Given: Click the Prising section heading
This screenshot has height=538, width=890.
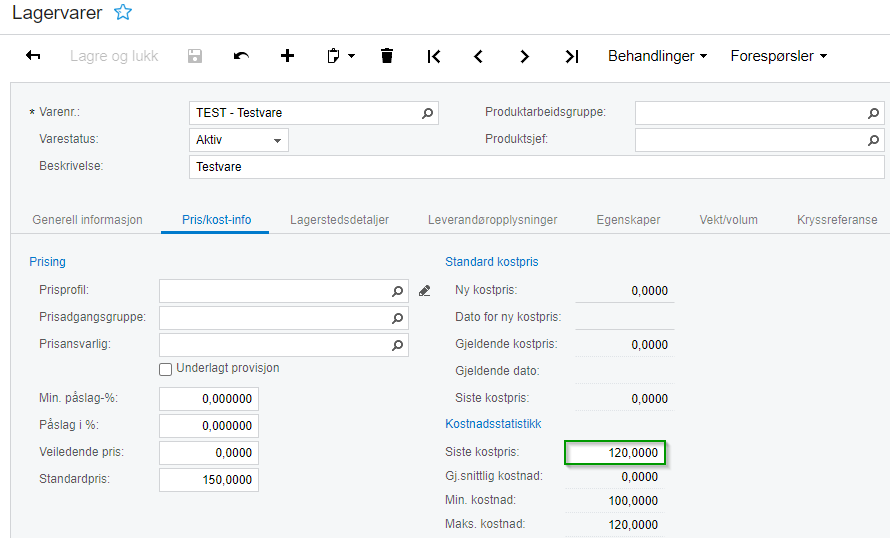Looking at the screenshot, I should [x=48, y=262].
